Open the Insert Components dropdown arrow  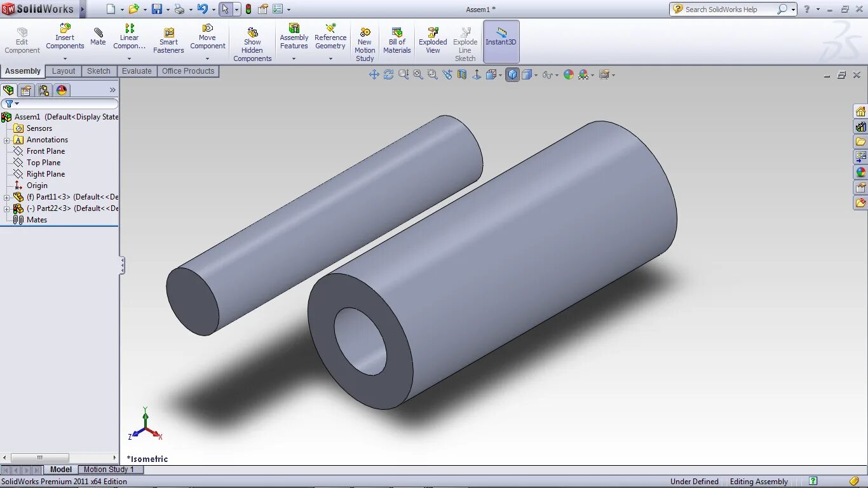coord(65,59)
